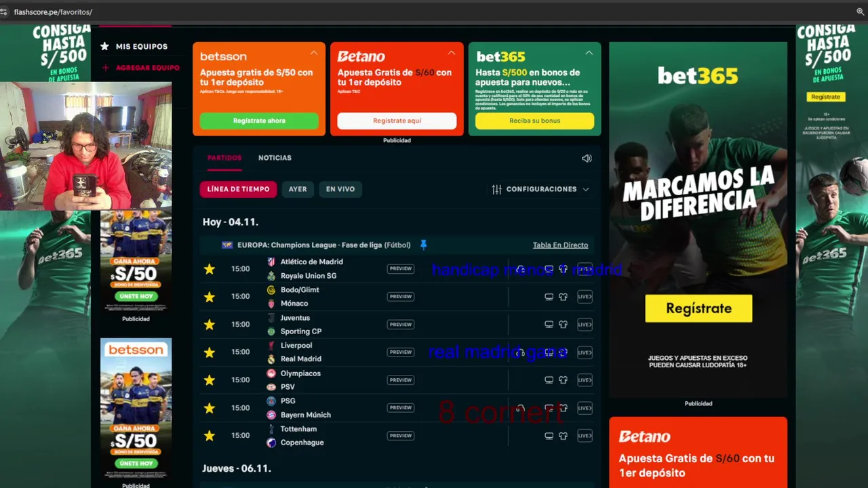Image resolution: width=868 pixels, height=488 pixels.
Task: Open TV info icon for Tottenham vs Copenhague
Action: 549,436
